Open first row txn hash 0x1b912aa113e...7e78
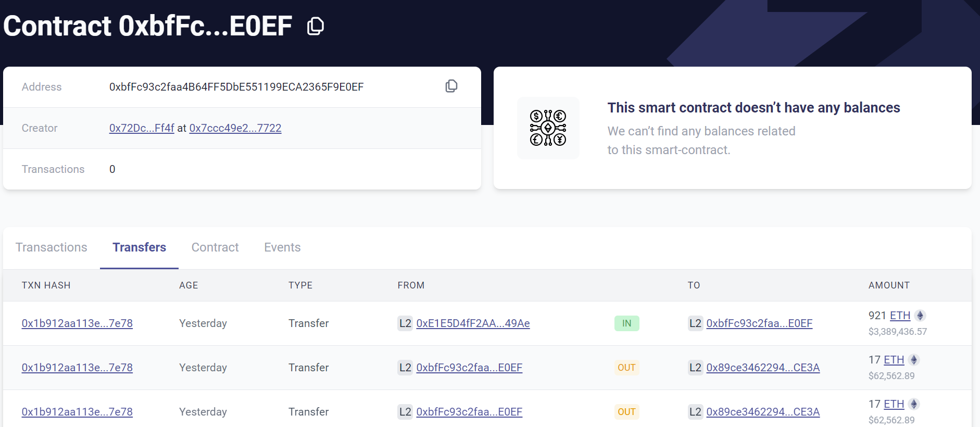 (x=77, y=323)
